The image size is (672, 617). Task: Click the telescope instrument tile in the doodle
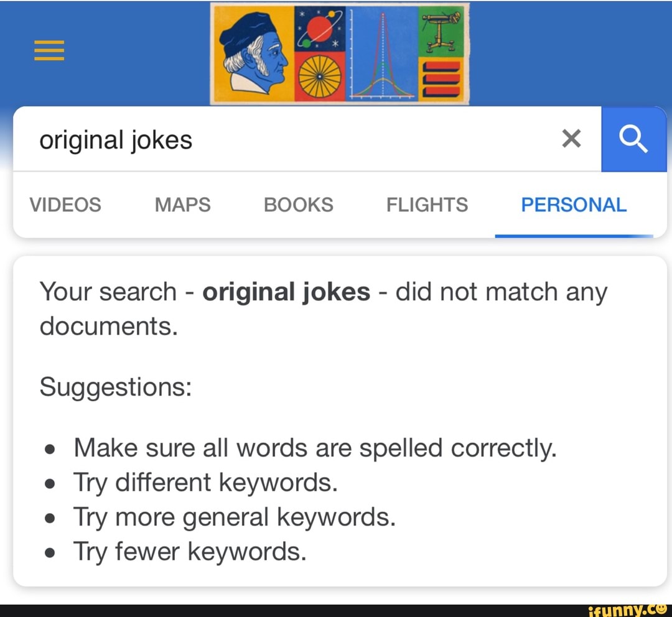tap(443, 29)
